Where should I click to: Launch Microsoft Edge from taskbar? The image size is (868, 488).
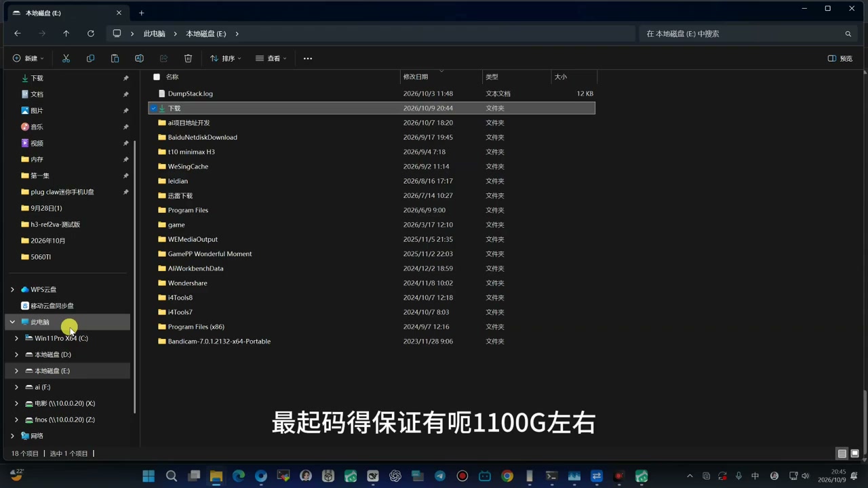coord(239,476)
